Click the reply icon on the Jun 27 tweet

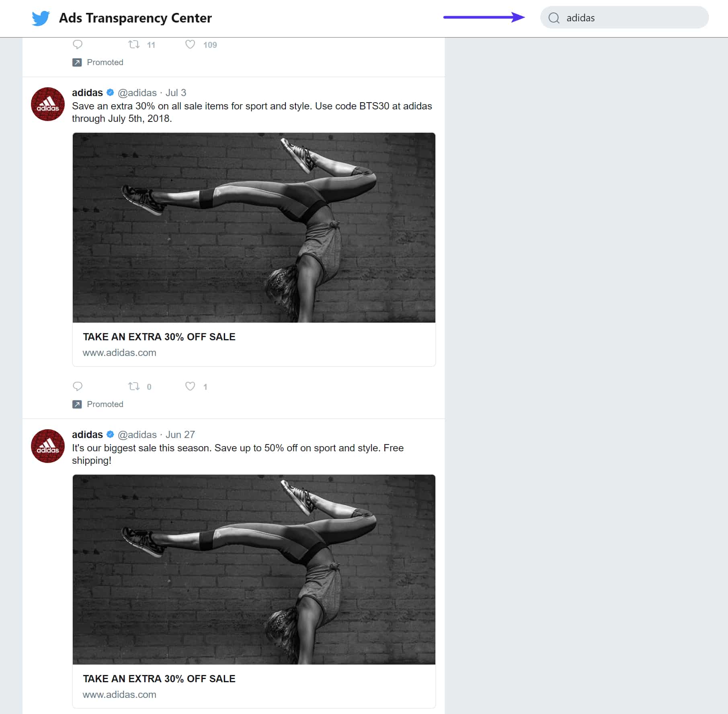78,712
